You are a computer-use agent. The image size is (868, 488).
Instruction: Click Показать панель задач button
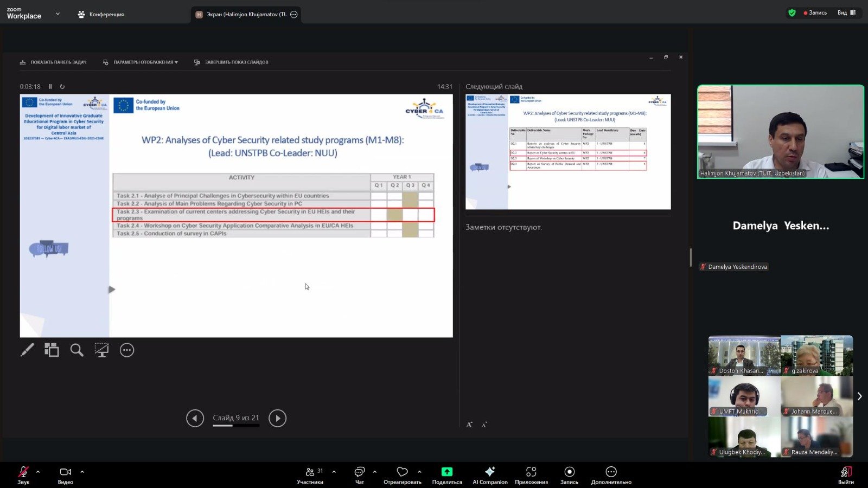53,62
